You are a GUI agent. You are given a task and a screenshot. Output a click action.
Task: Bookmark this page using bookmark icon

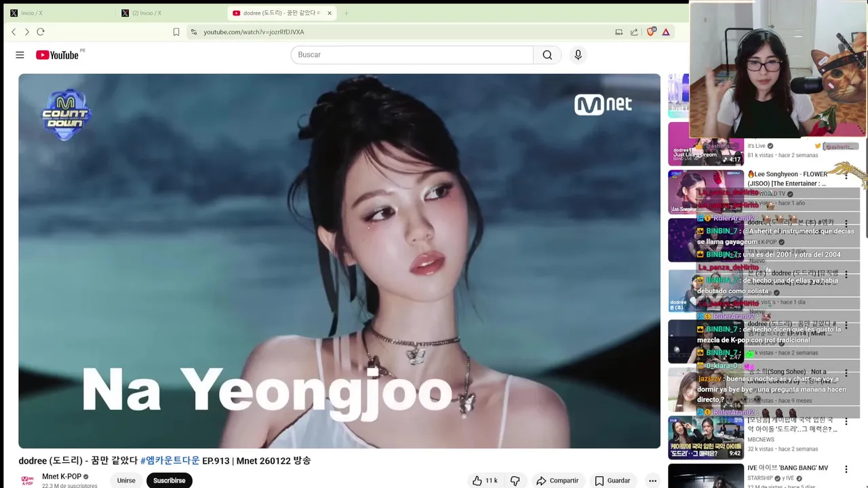click(176, 32)
